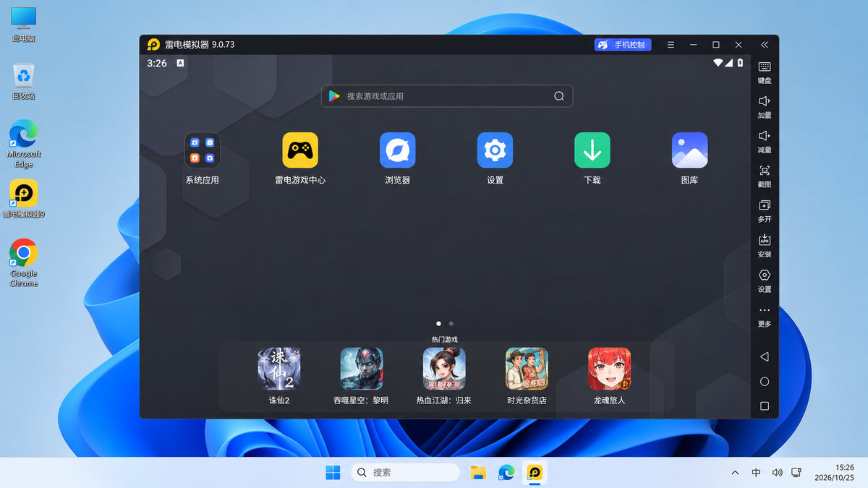Take screenshot with 截图 tool
Viewport: 868px width, 488px height.
(x=765, y=176)
